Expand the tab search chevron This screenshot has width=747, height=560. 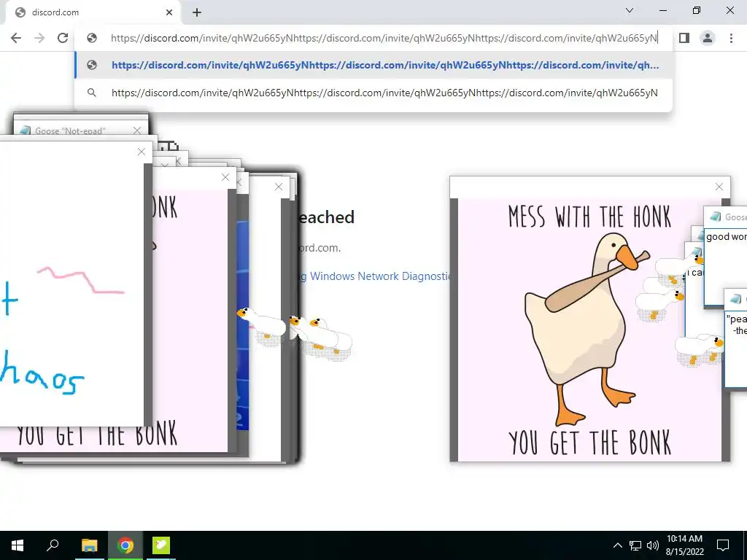[630, 10]
